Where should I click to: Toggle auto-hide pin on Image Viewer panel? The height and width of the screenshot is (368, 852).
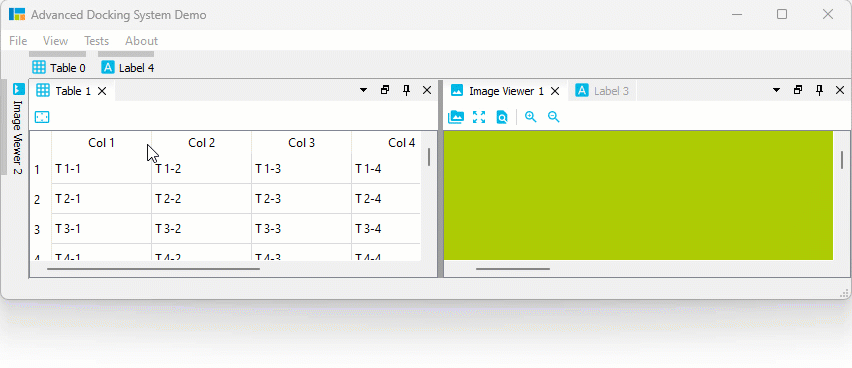pyautogui.click(x=819, y=90)
